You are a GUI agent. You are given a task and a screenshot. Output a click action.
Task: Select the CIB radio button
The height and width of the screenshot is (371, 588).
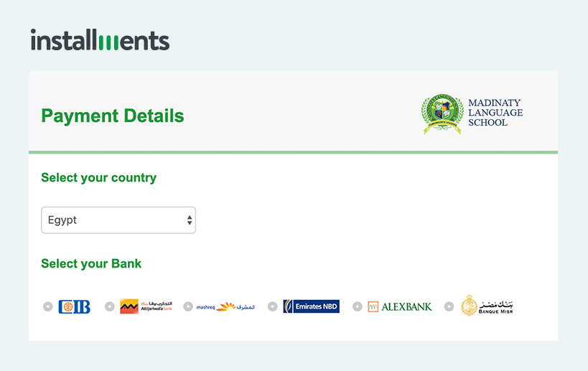[x=47, y=306]
